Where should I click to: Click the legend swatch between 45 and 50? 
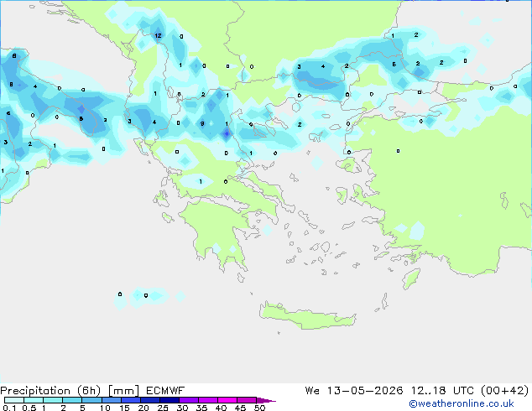[x=247, y=400]
